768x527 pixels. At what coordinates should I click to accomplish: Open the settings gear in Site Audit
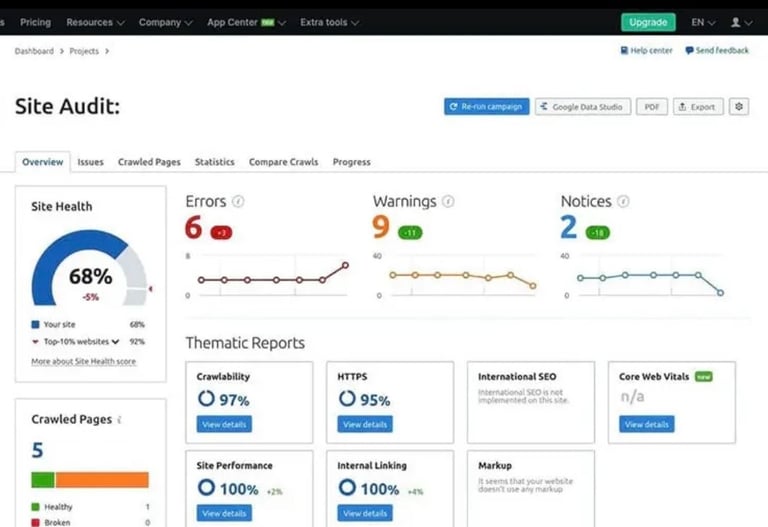pos(739,106)
